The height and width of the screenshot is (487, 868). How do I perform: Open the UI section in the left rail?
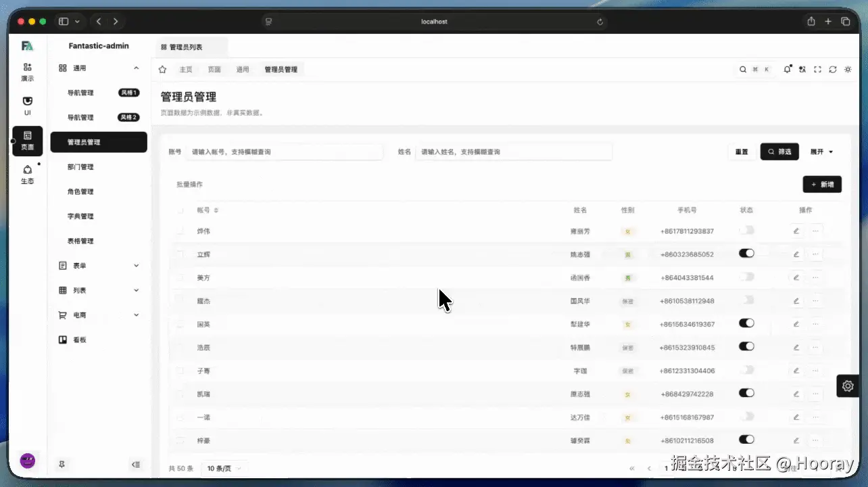pos(28,106)
